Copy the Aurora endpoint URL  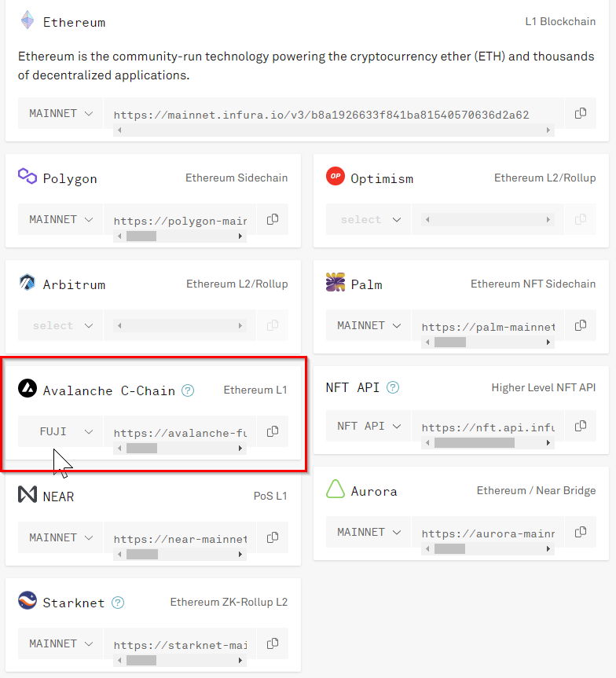point(581,532)
